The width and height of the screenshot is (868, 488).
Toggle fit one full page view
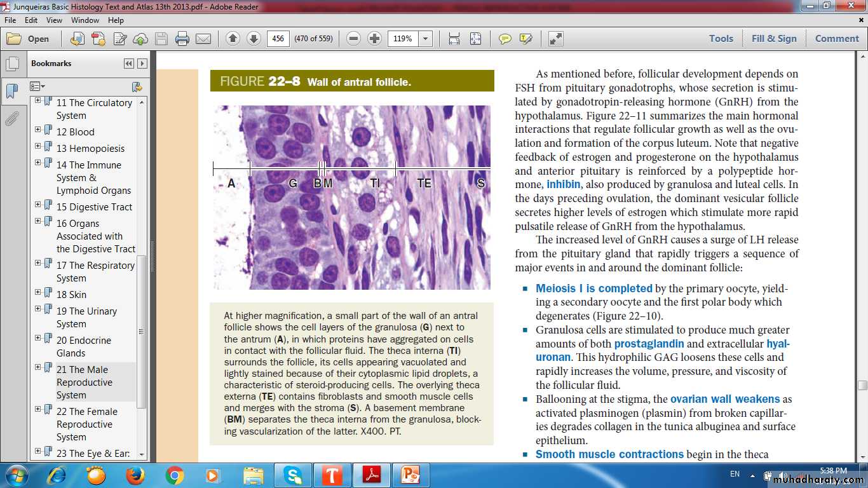click(475, 39)
